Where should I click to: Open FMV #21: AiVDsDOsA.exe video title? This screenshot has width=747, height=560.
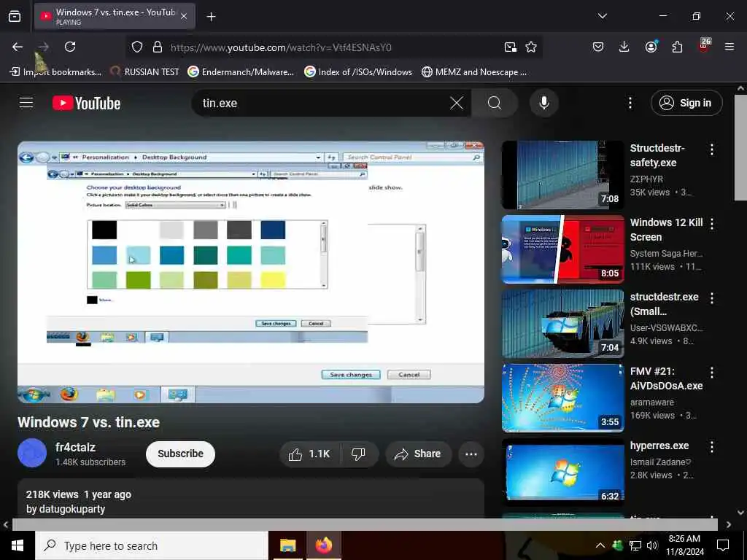(666, 378)
